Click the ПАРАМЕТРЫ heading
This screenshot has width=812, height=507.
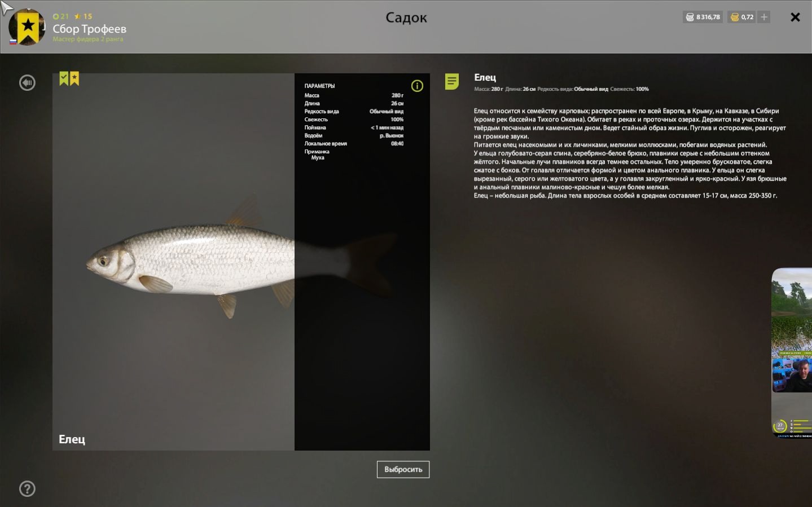319,86
